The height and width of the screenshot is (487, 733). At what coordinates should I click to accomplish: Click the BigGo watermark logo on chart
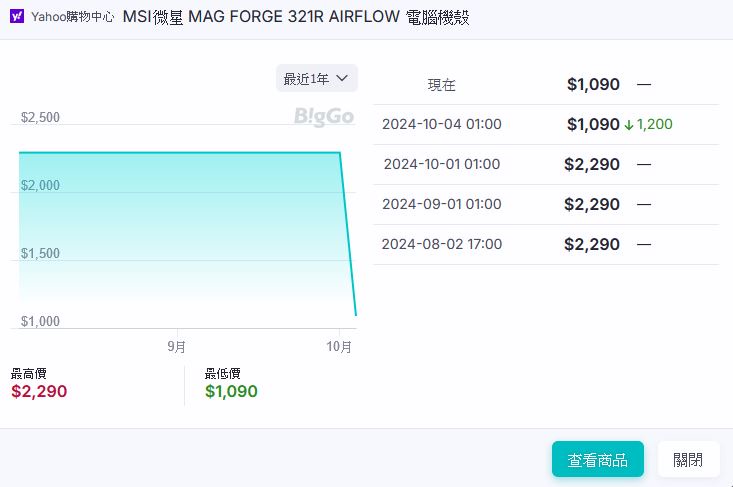click(323, 117)
